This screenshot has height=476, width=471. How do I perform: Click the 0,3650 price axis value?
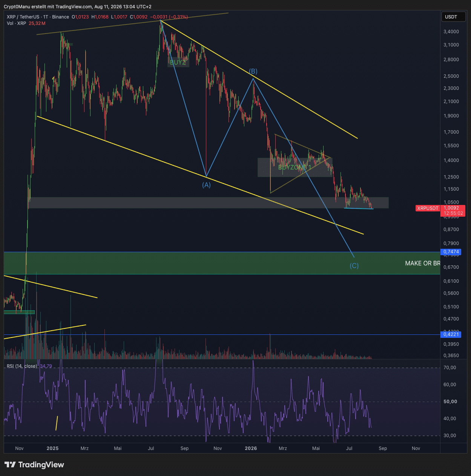(x=451, y=356)
